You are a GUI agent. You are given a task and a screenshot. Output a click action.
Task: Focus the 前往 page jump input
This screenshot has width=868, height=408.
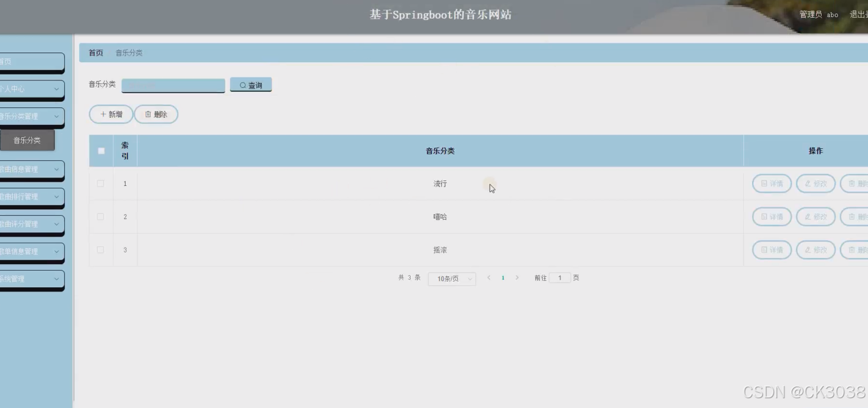click(560, 278)
